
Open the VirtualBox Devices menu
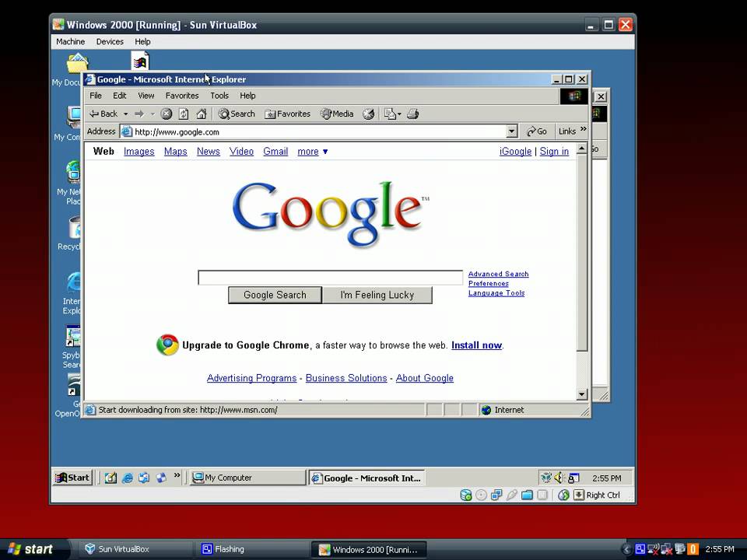pos(110,41)
